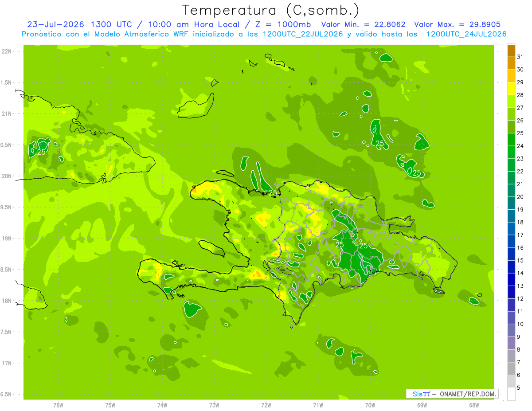This screenshot has height=411, width=532.
Task: Click the colorbar swatch between 30 and 31
Action: tap(511, 63)
